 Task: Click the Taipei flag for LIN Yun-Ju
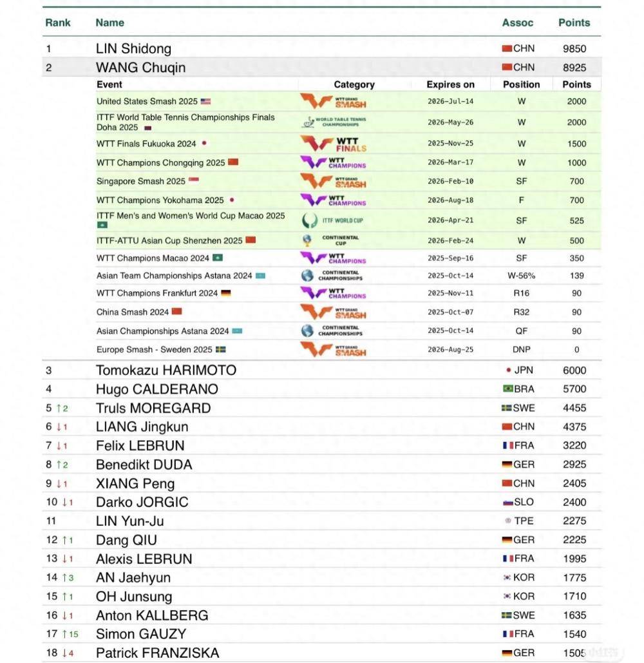pos(508,521)
